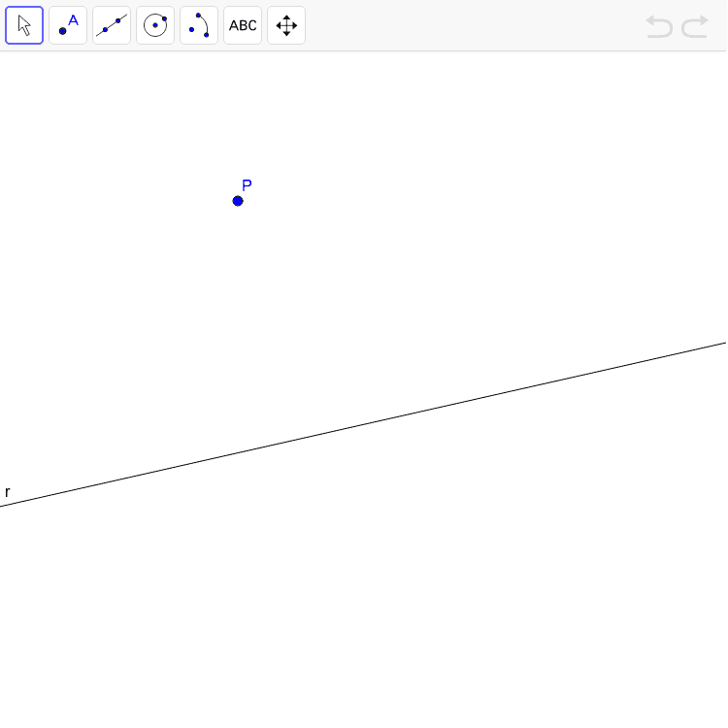Select the Move arrow tool

(24, 25)
